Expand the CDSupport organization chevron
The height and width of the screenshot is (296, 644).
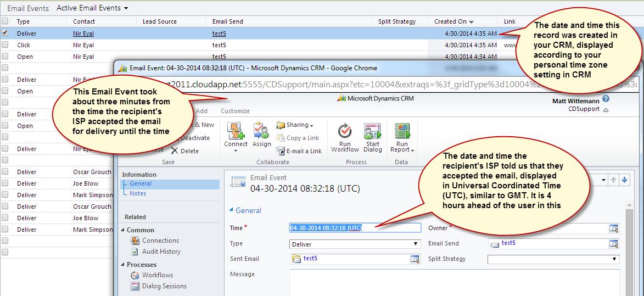606,110
